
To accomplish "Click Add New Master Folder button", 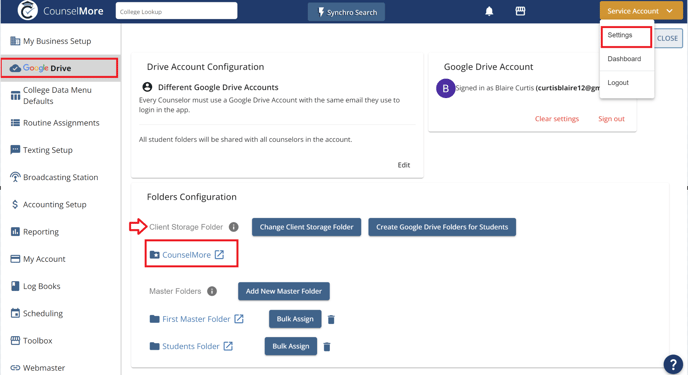I will point(284,291).
